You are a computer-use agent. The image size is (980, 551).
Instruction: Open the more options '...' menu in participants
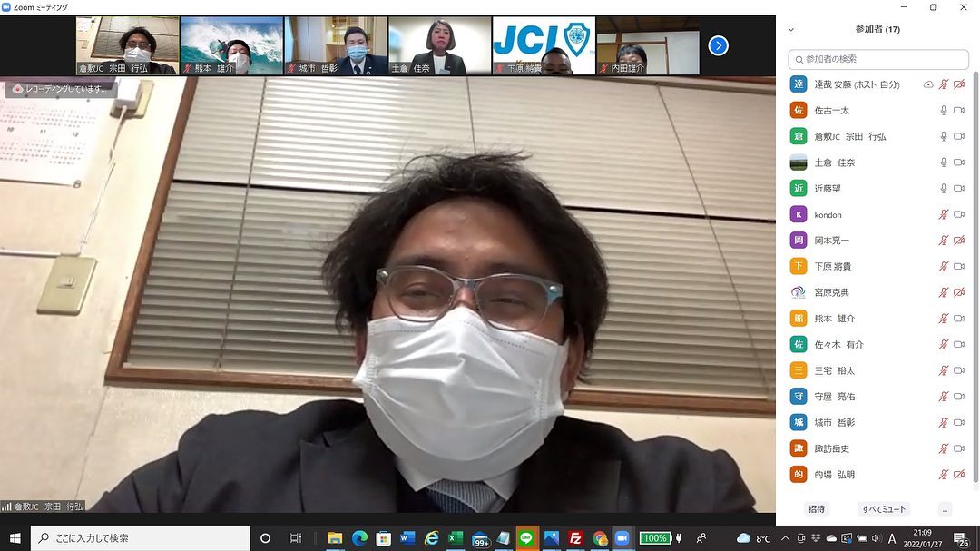pyautogui.click(x=945, y=509)
